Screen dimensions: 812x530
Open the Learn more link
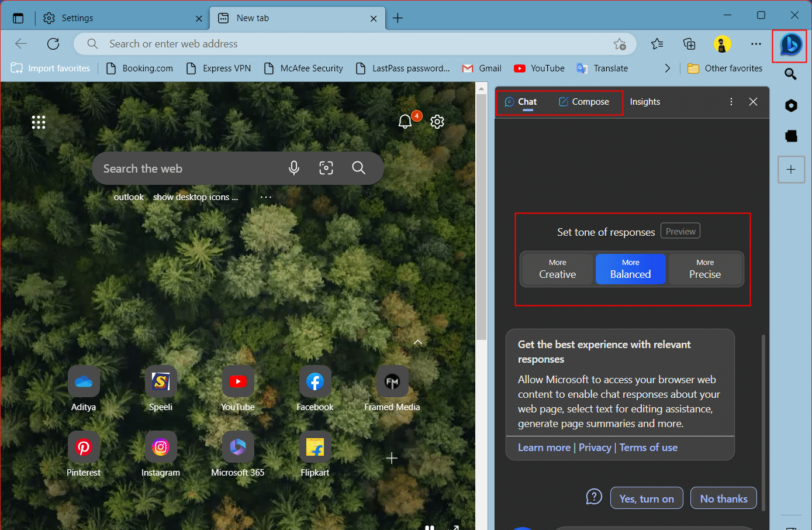pyautogui.click(x=544, y=448)
